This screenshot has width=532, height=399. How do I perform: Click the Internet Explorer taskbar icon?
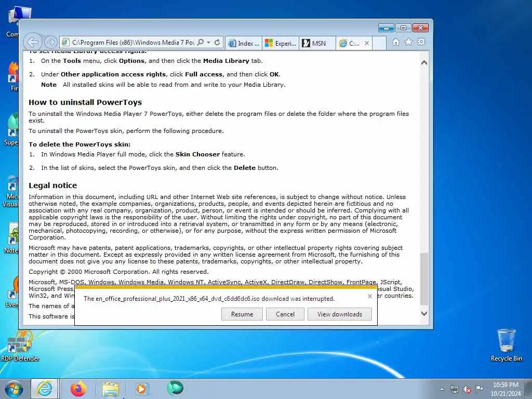click(45, 389)
